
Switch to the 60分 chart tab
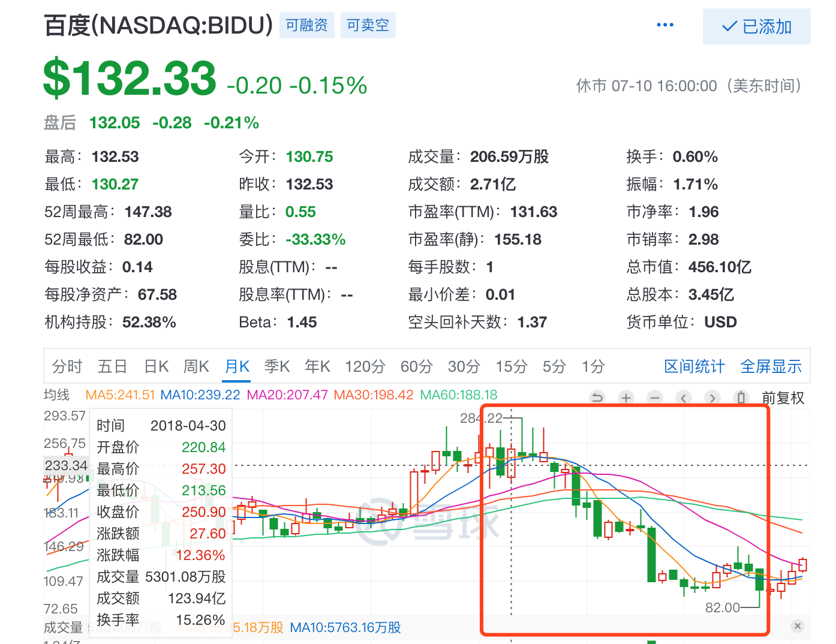(417, 366)
